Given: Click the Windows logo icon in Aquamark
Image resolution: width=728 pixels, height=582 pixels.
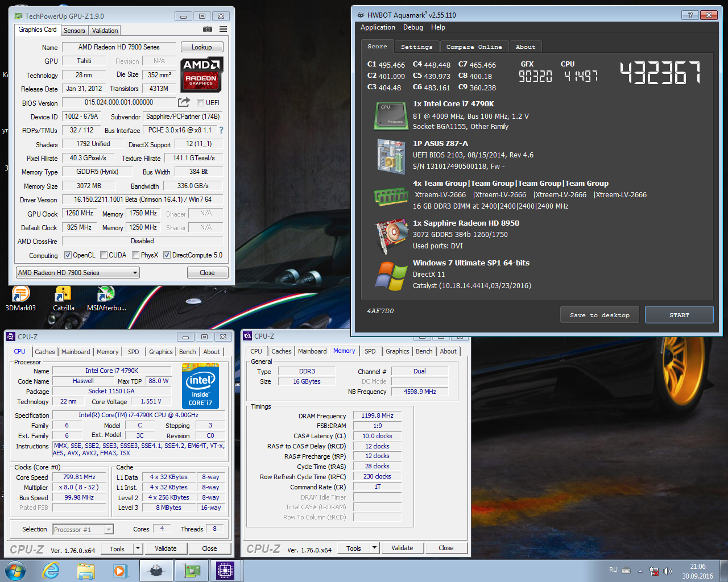Looking at the screenshot, I should point(391,276).
